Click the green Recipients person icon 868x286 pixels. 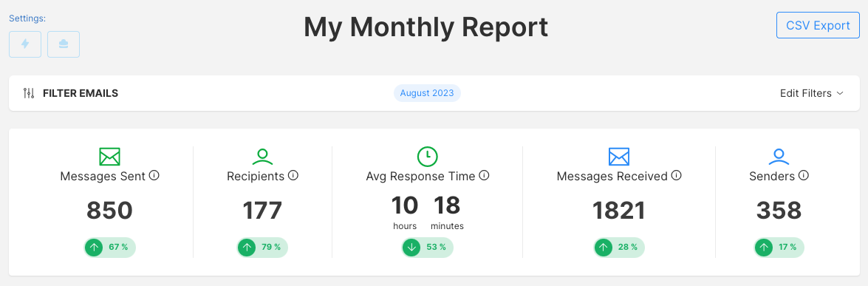click(x=262, y=157)
